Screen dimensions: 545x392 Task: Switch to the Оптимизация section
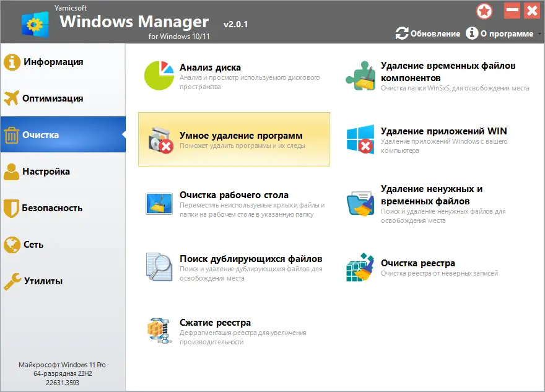pyautogui.click(x=53, y=98)
